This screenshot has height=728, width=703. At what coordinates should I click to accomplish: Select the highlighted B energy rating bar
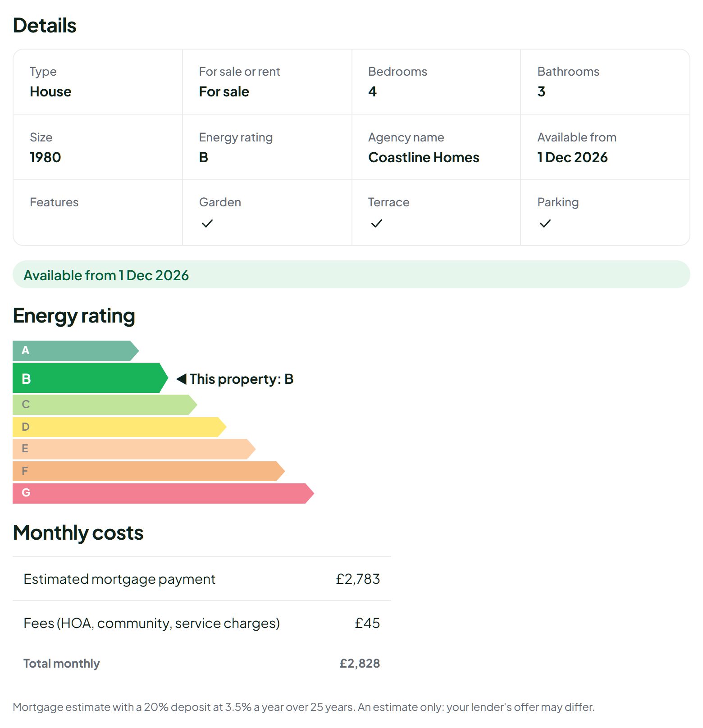tap(90, 378)
